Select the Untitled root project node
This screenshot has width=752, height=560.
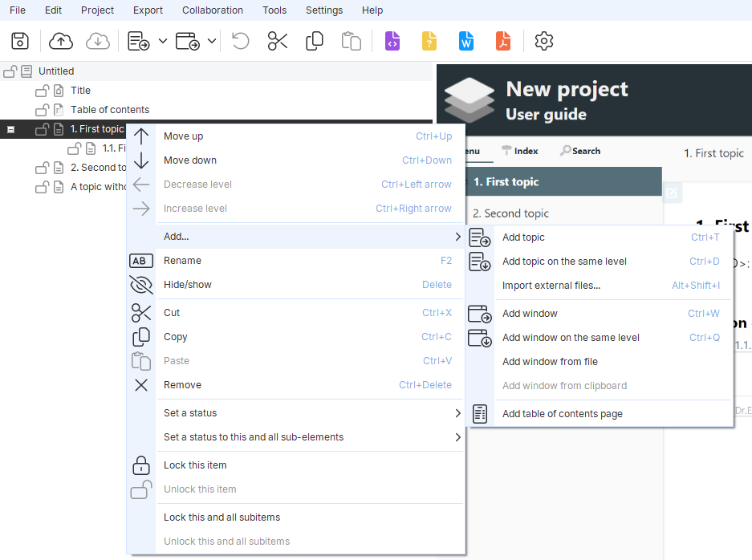pyautogui.click(x=56, y=71)
